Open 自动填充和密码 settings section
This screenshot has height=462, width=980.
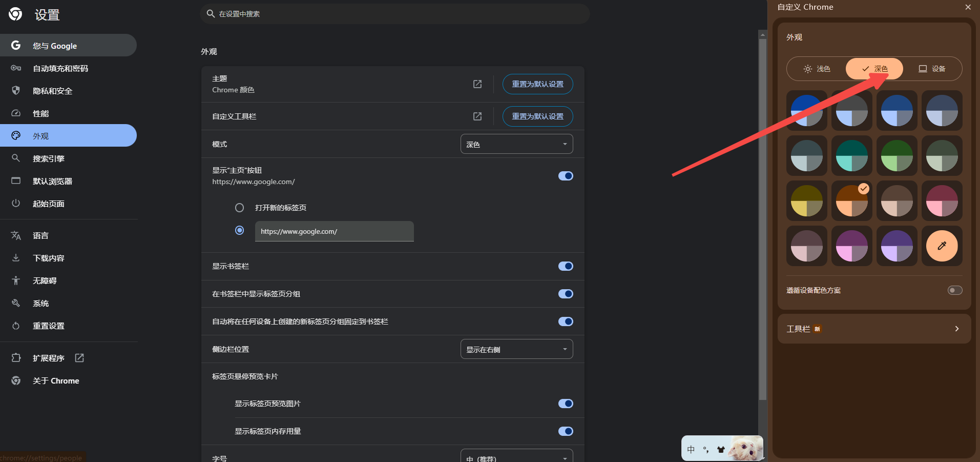tap(68, 68)
